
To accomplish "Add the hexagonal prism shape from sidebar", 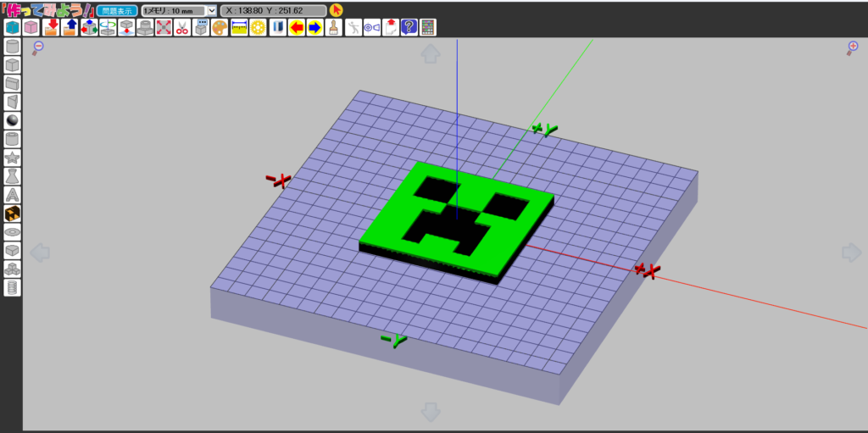I will (12, 250).
